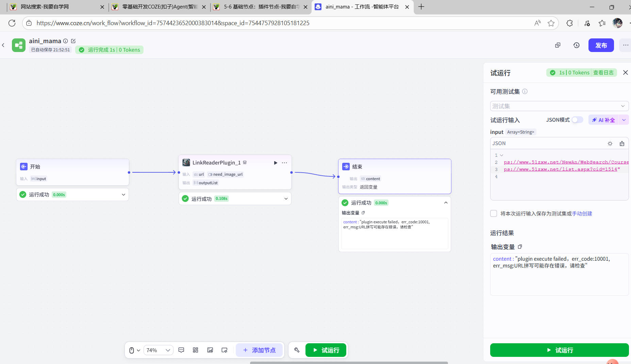
Task: Click the debug wrench icon
Action: (297, 350)
